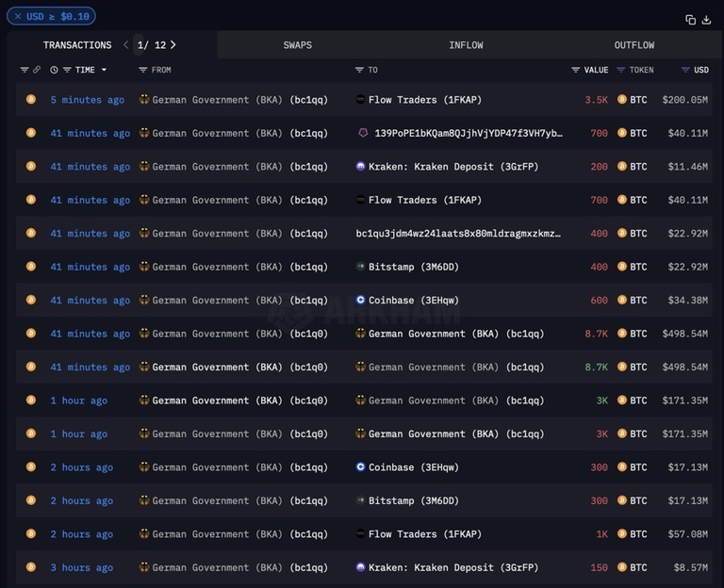This screenshot has width=724, height=588.
Task: Open address bc1qu3jdm4wz24laats8x80mldragmxzkmz
Action: (x=458, y=234)
